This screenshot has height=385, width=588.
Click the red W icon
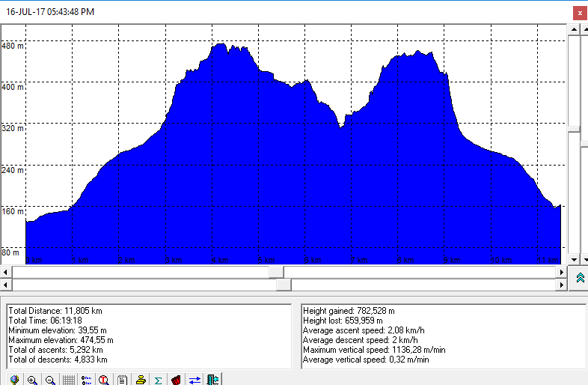[177, 380]
